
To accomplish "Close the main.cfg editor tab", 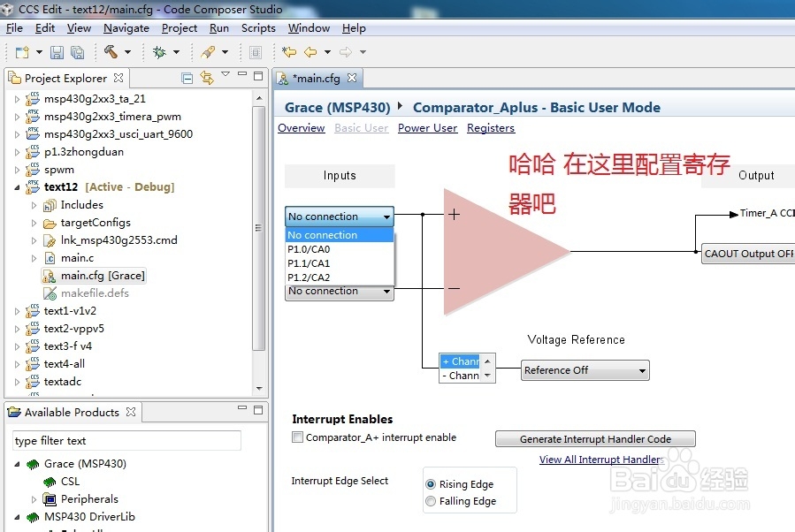I will (352, 78).
